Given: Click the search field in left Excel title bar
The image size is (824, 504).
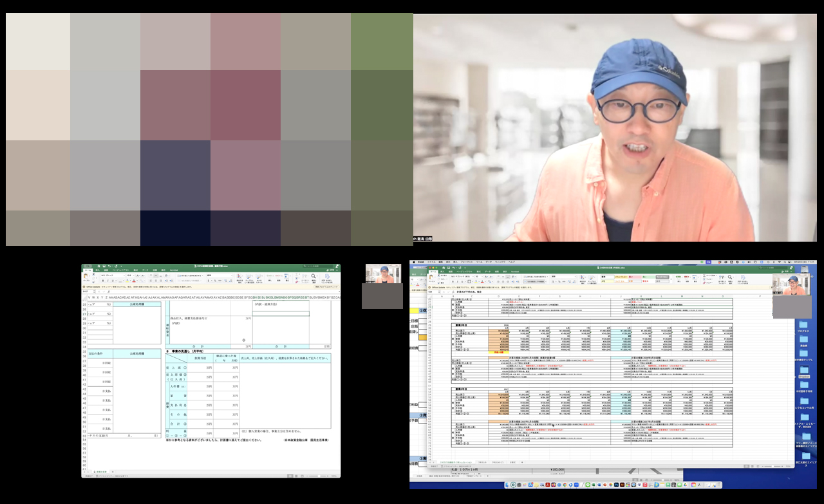Looking at the screenshot, I should [x=317, y=266].
